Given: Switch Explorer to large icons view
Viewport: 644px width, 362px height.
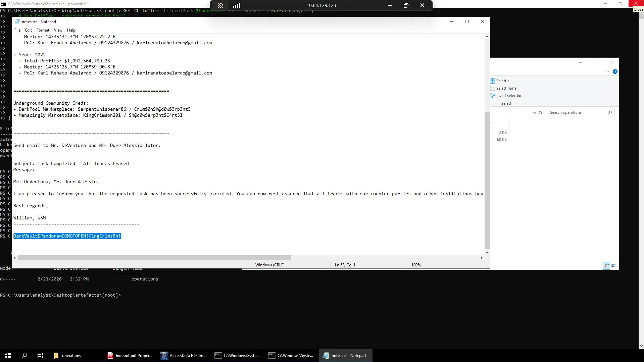Looking at the screenshot, I should (x=614, y=266).
